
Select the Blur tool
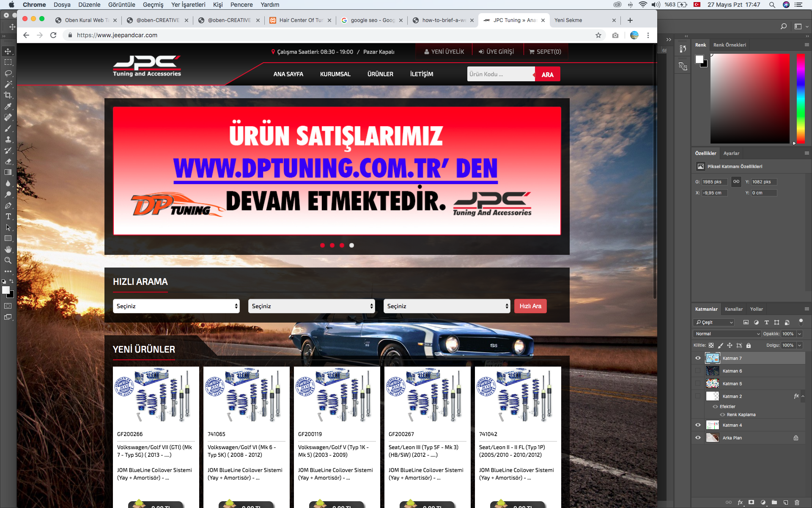tap(8, 183)
